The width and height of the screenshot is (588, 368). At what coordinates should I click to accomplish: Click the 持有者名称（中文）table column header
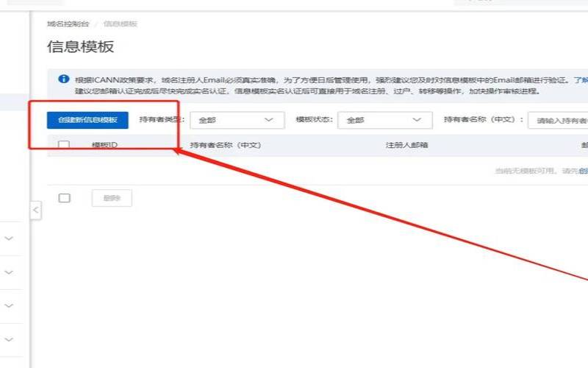(x=226, y=145)
